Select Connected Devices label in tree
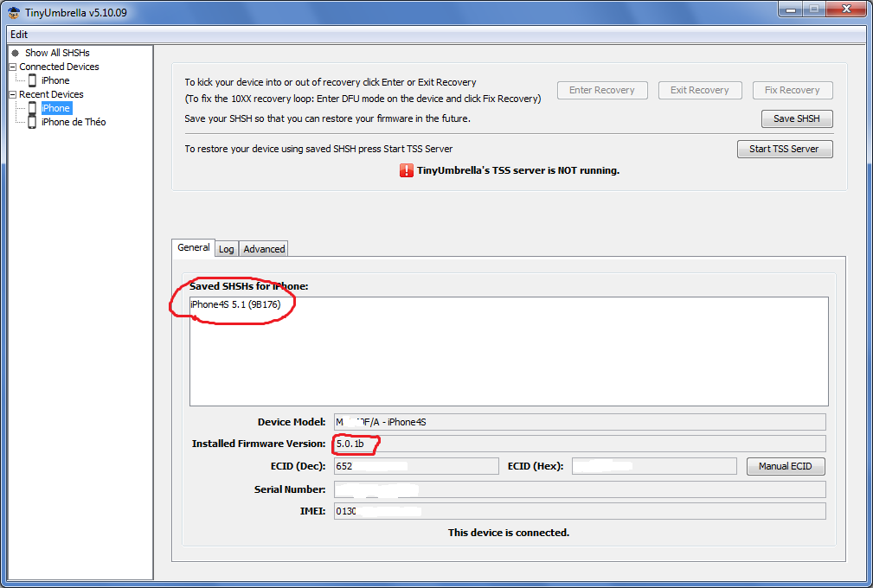The image size is (873, 588). pos(59,67)
